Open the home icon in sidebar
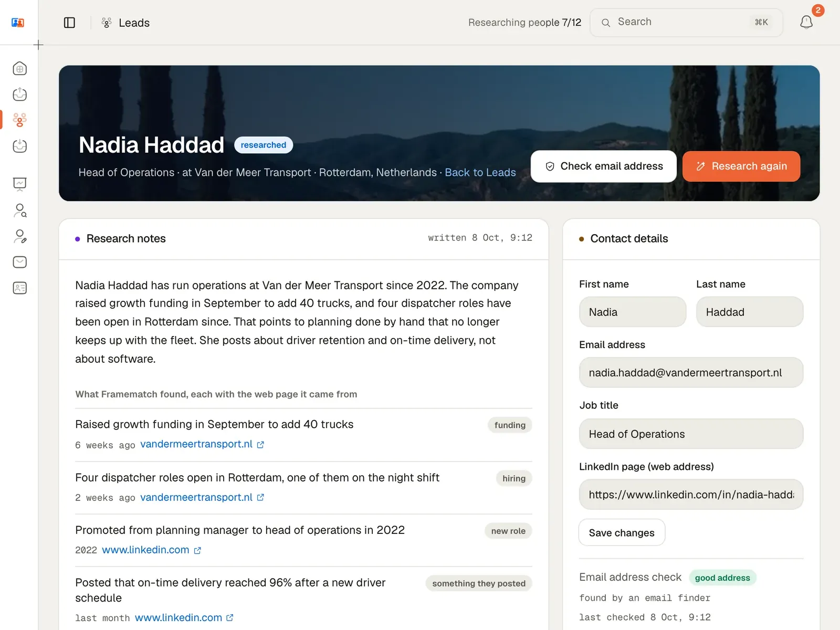840x630 pixels. pos(19,69)
